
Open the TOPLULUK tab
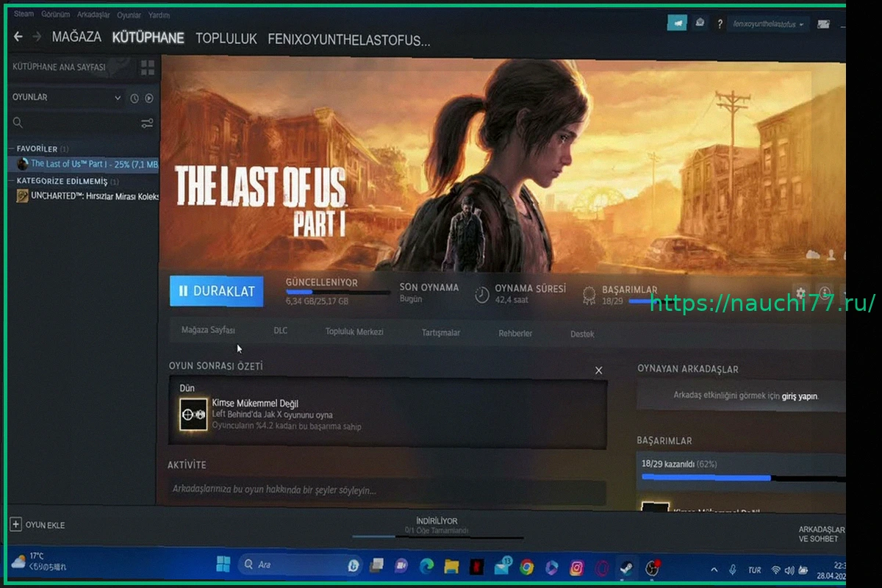226,39
